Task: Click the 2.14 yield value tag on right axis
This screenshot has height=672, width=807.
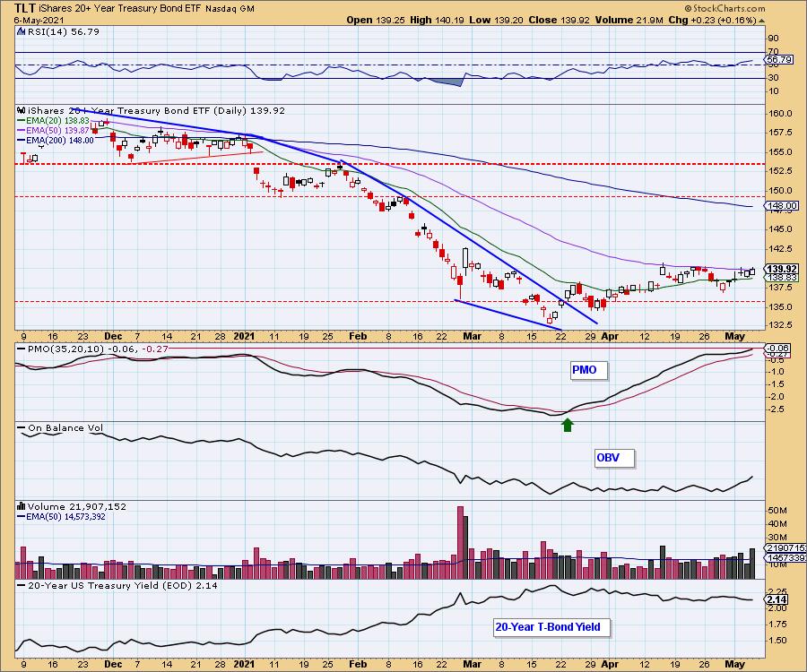Action: 777,599
